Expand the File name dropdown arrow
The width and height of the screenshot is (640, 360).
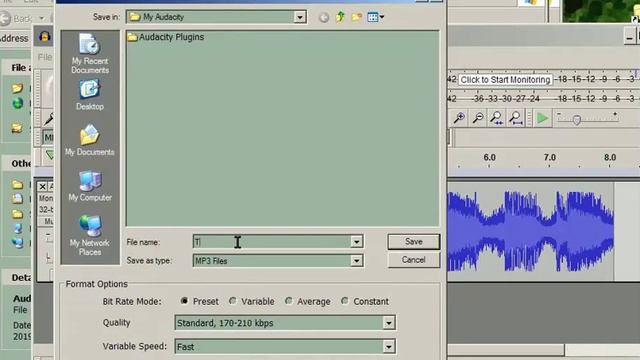(x=356, y=242)
